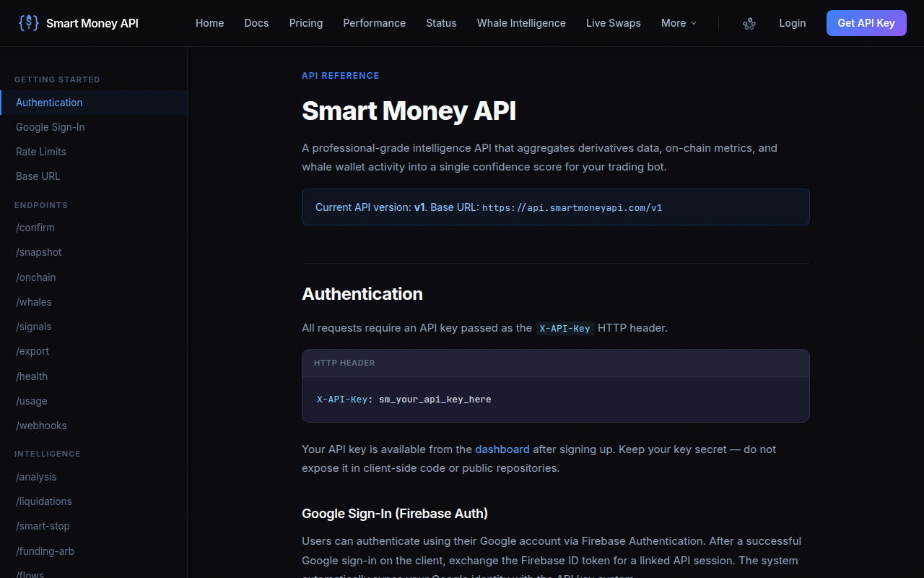The height and width of the screenshot is (578, 924).
Task: Click the GETTING STARTED sidebar header
Action: coord(57,79)
